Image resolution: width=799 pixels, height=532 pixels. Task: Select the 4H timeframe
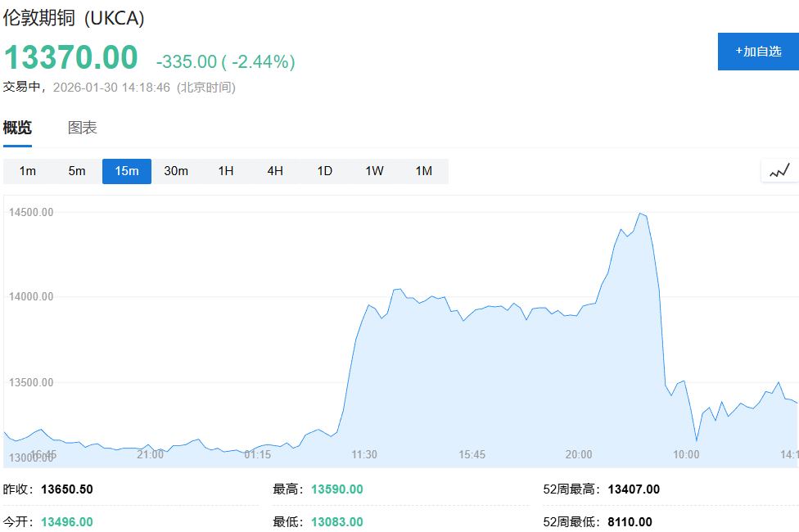coord(274,171)
